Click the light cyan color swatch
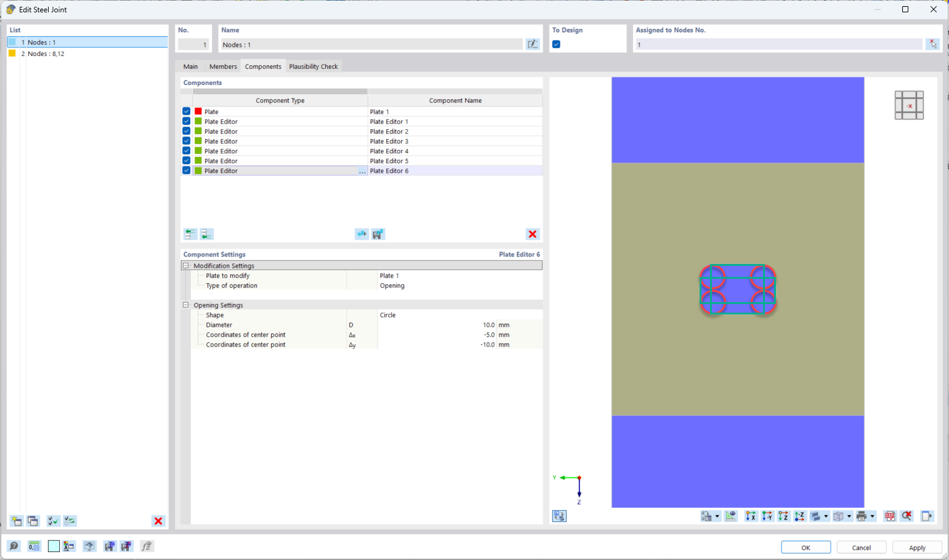The height and width of the screenshot is (560, 949). coord(54,546)
